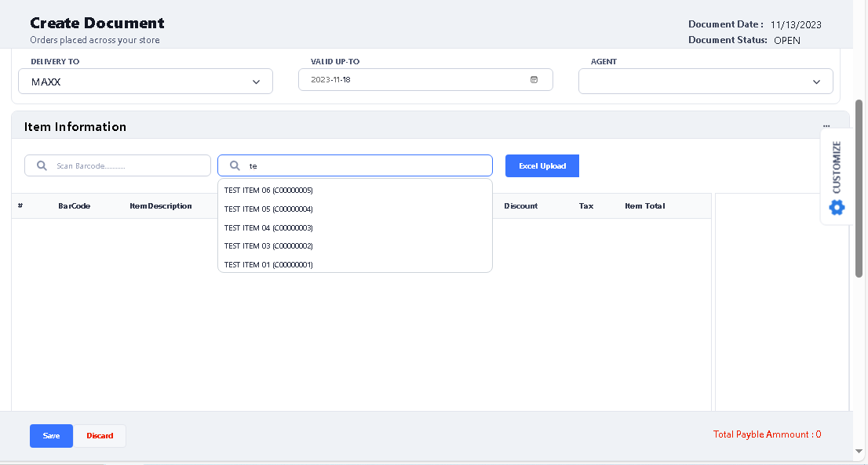Click the Customize gear icon

tap(837, 207)
